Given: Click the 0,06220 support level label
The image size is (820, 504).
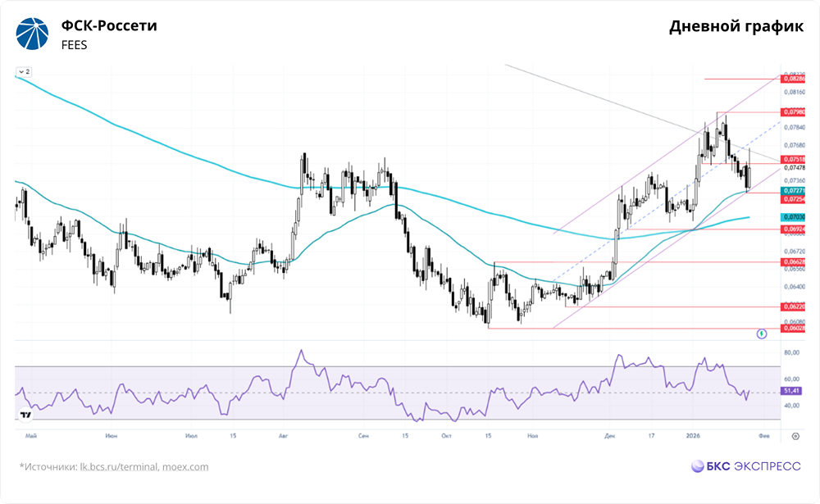Looking at the screenshot, I should tap(793, 306).
